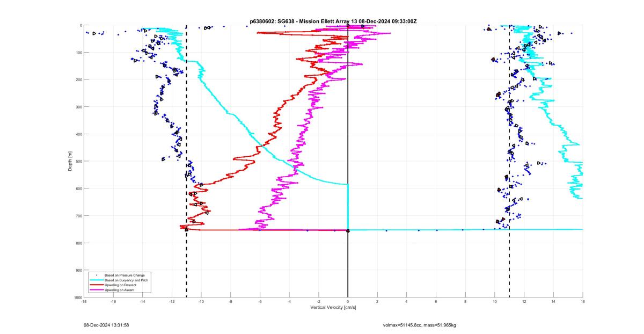Click the depth axis tick label '700'
The height and width of the screenshot is (334, 644).
[x=78, y=216]
